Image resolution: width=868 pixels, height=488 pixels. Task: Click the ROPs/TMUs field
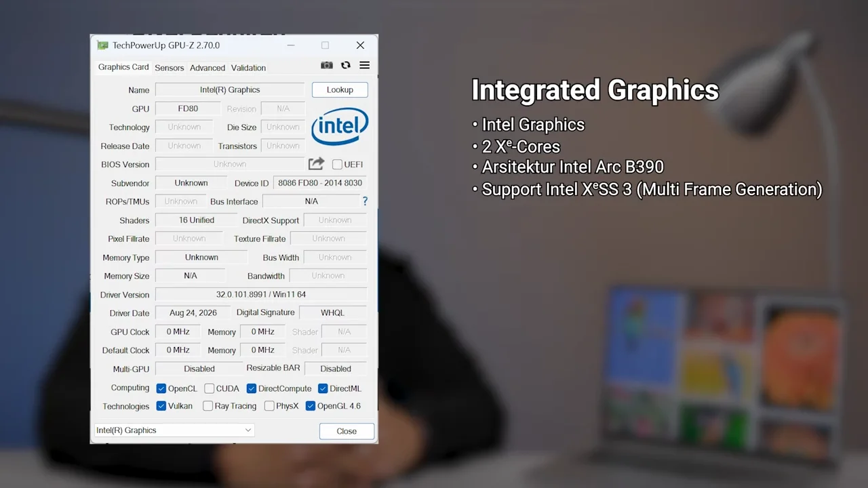[x=180, y=201]
